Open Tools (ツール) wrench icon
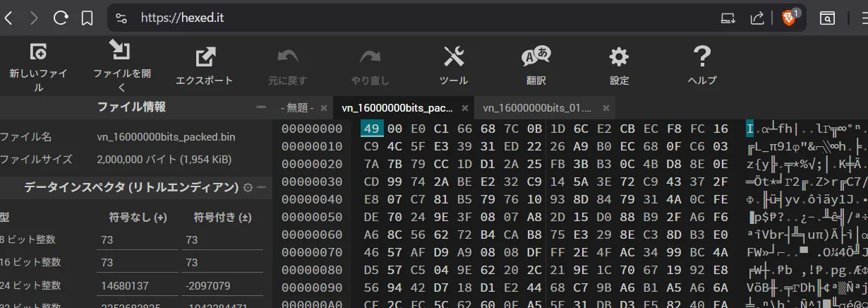Image resolution: width=868 pixels, height=308 pixels. tap(454, 66)
